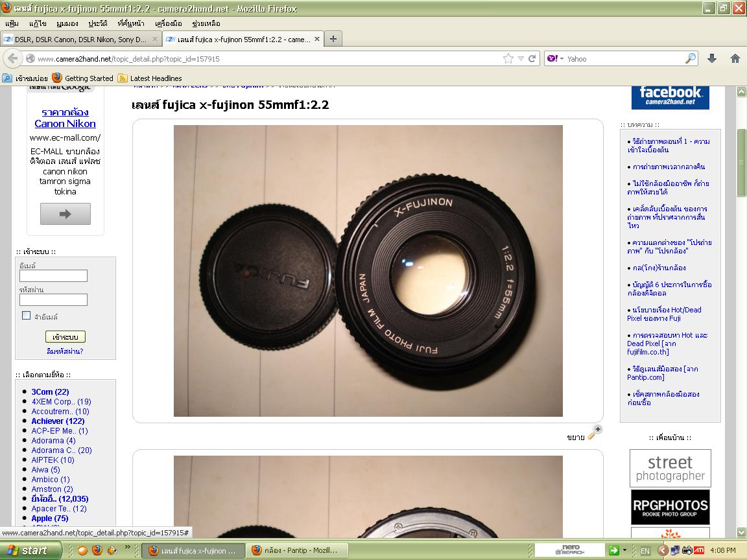The height and width of the screenshot is (560, 747).
Task: Open the street photographer banner
Action: [x=670, y=469]
